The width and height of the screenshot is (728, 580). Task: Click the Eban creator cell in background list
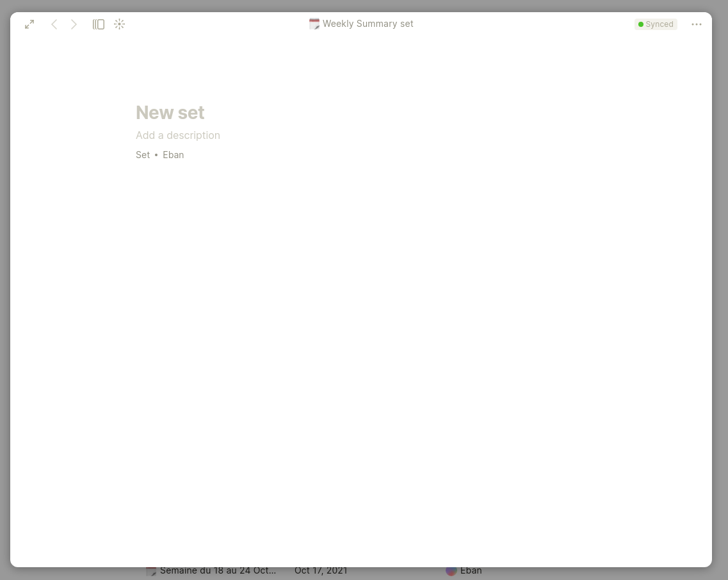(464, 570)
